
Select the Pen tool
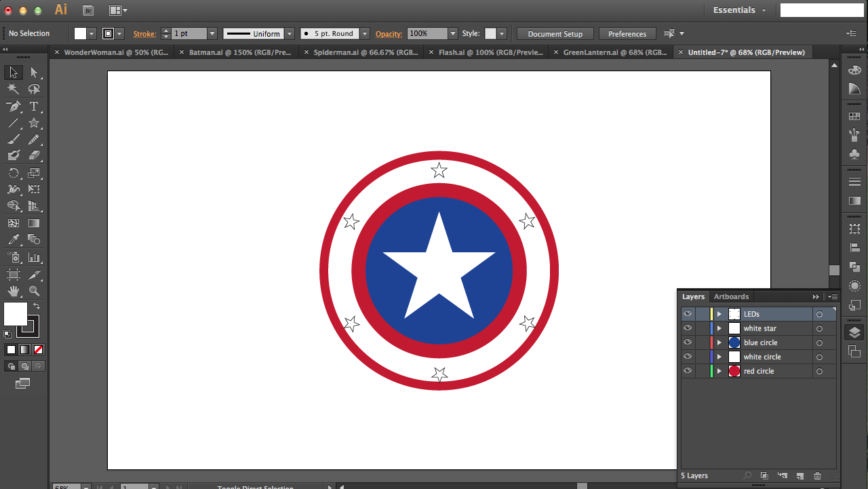13,106
